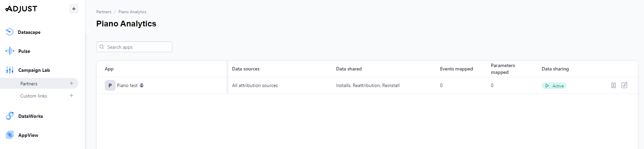Open DataWorks in the sidebar
This screenshot has height=149, width=644.
(x=30, y=116)
